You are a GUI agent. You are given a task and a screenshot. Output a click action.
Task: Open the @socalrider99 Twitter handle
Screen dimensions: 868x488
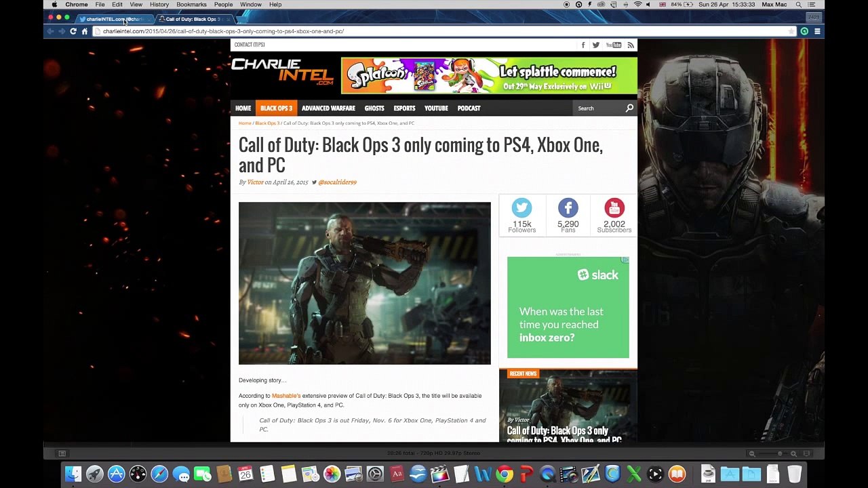pos(337,182)
